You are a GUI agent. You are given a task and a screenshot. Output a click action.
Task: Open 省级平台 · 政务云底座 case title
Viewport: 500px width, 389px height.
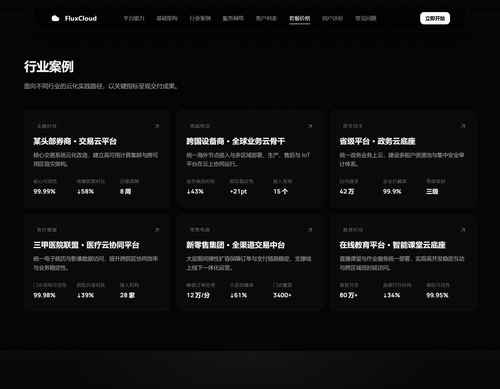click(x=377, y=141)
